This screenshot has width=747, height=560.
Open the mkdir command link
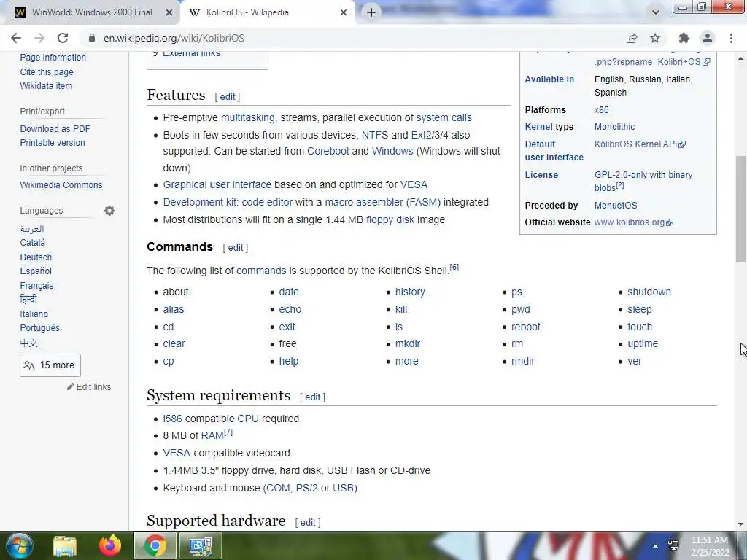coord(408,344)
